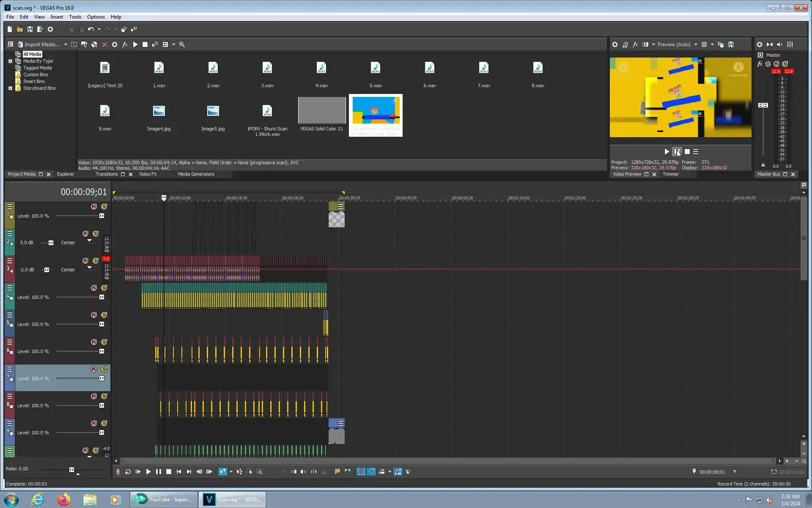Screen dimensions: 812x508
Task: Select Storyboard Bins in media tree
Action: [x=39, y=88]
